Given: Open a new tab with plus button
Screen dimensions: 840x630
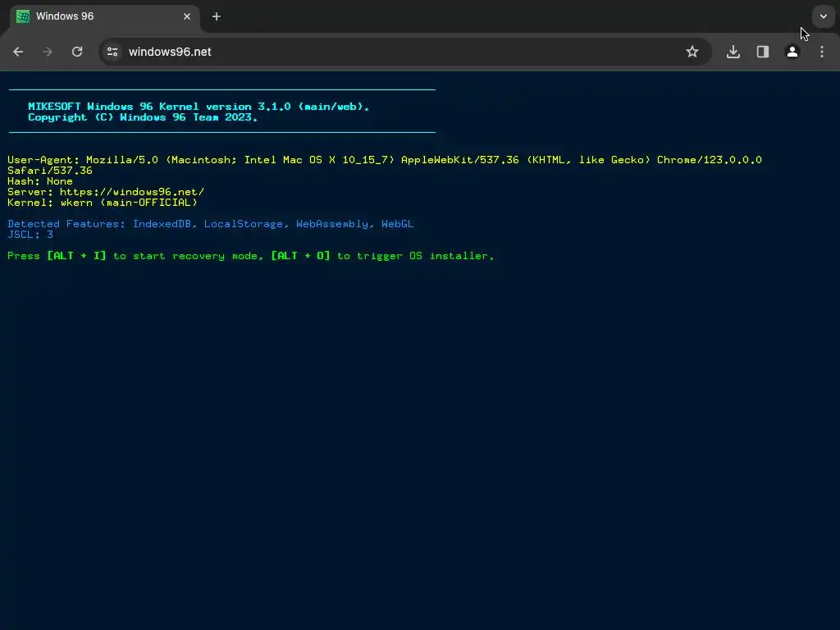Looking at the screenshot, I should click(x=217, y=16).
